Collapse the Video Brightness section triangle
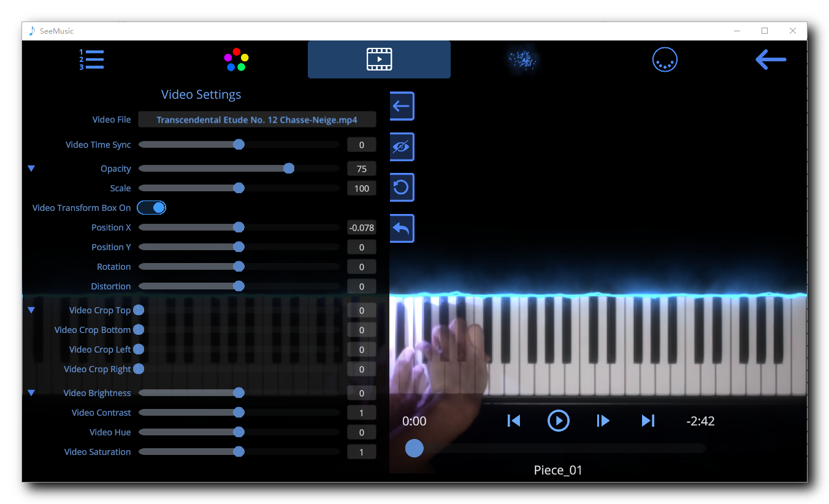This screenshot has width=829, height=504. (31, 393)
